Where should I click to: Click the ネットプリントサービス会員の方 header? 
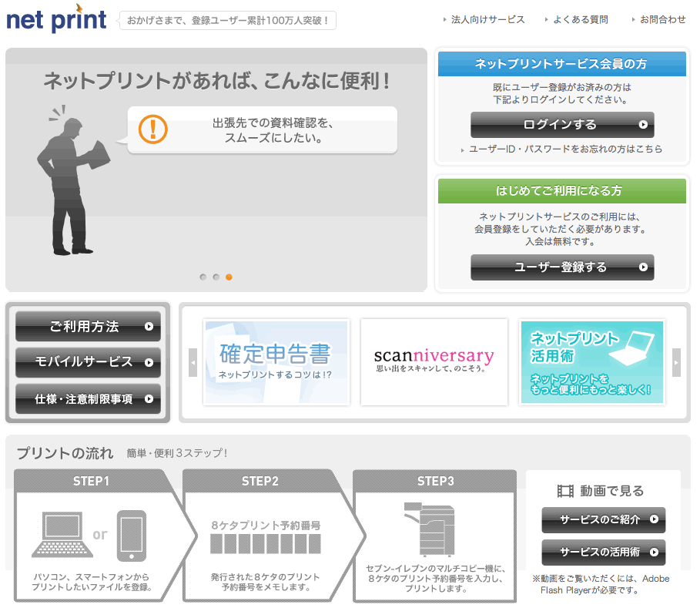tap(562, 64)
